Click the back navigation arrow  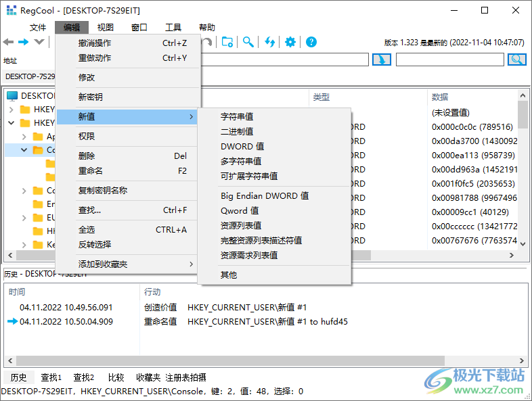(x=8, y=42)
